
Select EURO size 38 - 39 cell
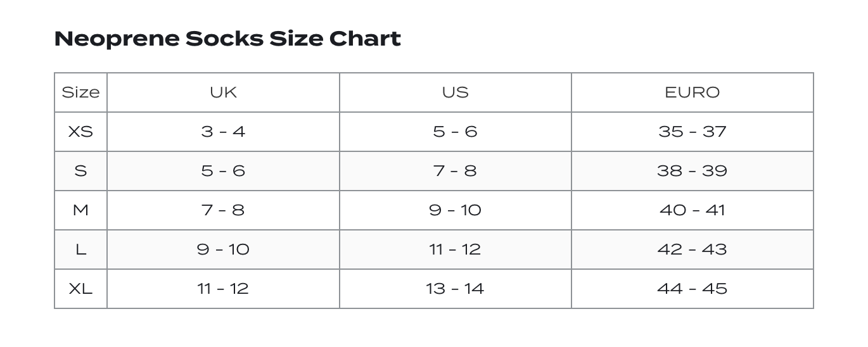pos(692,171)
